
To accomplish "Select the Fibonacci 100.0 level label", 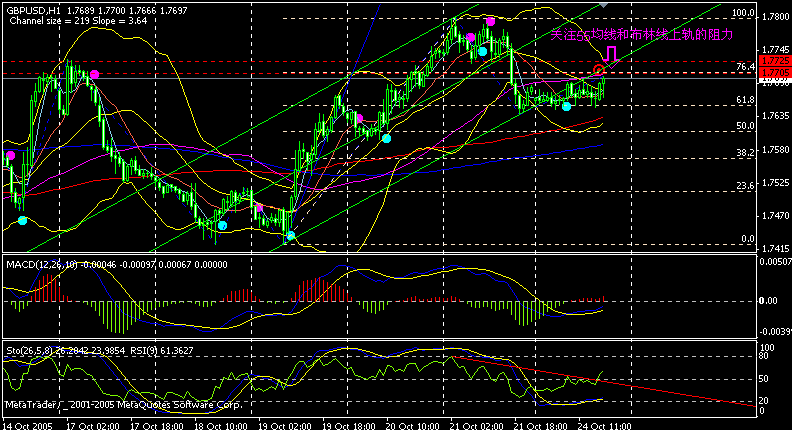I will [743, 13].
